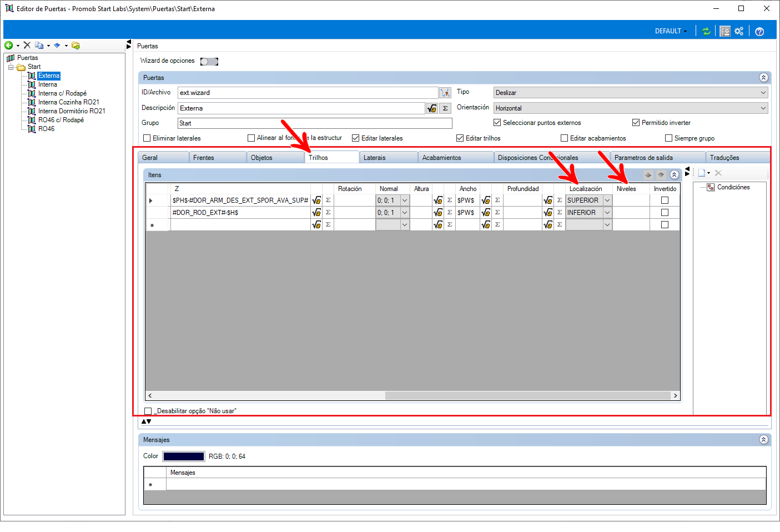Switch to the Frentes tab
The width and height of the screenshot is (780, 532).
[218, 158]
